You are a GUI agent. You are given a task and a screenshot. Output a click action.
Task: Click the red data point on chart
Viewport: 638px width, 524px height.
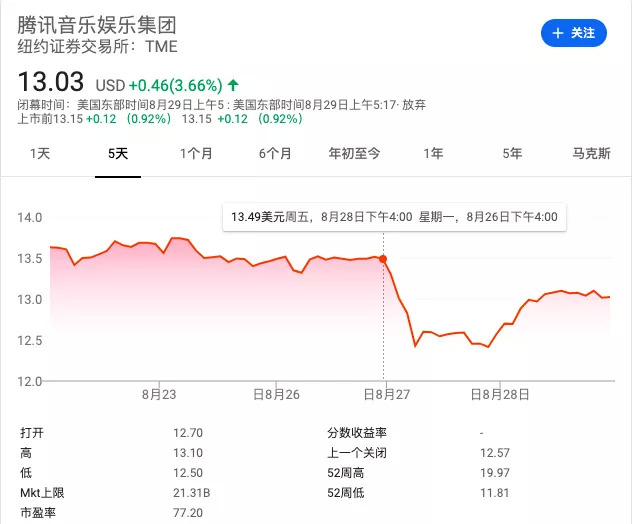tap(383, 259)
